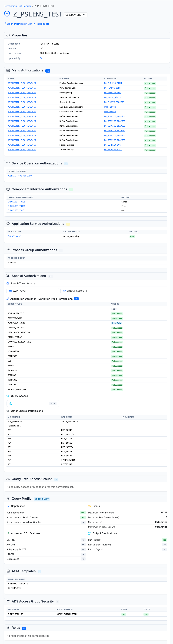
Task: Select the TOOLS_DATASETS bar name cell
Action: point(69,422)
